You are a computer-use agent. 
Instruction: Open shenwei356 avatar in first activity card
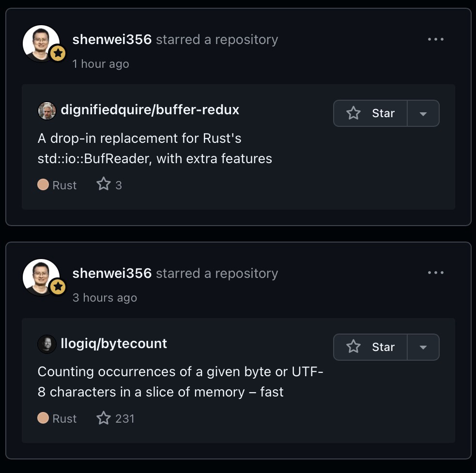coord(41,43)
